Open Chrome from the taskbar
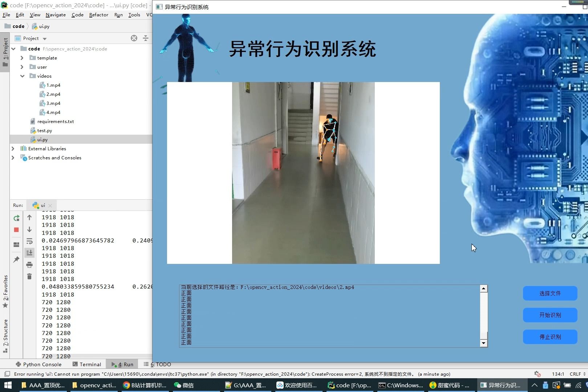The width and height of the screenshot is (588, 392). click(145, 385)
